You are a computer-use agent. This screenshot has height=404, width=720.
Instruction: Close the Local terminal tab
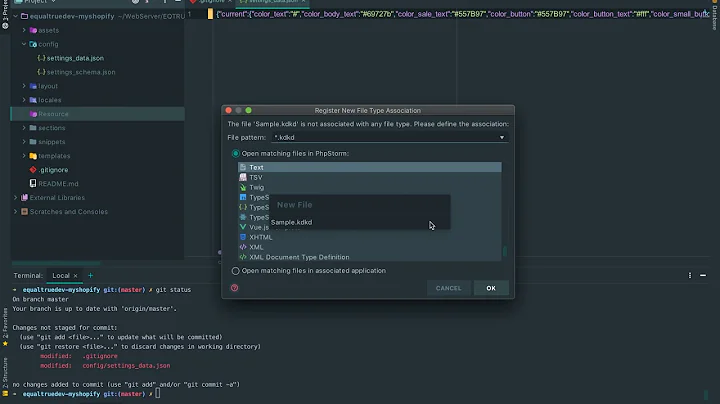(75, 275)
